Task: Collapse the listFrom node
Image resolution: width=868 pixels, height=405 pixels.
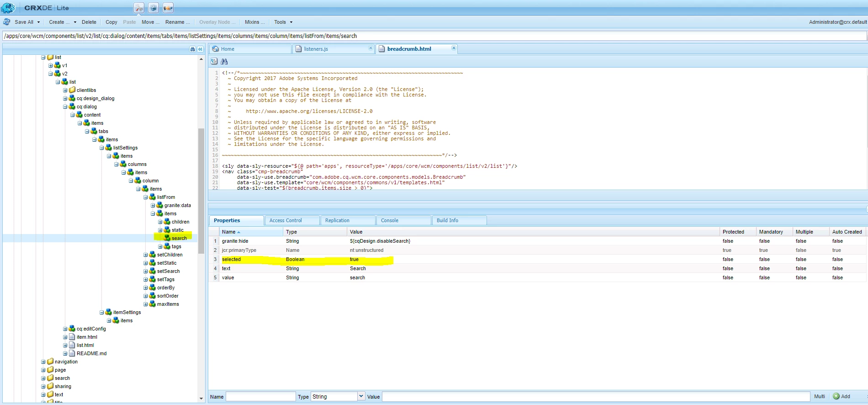Action: (146, 197)
